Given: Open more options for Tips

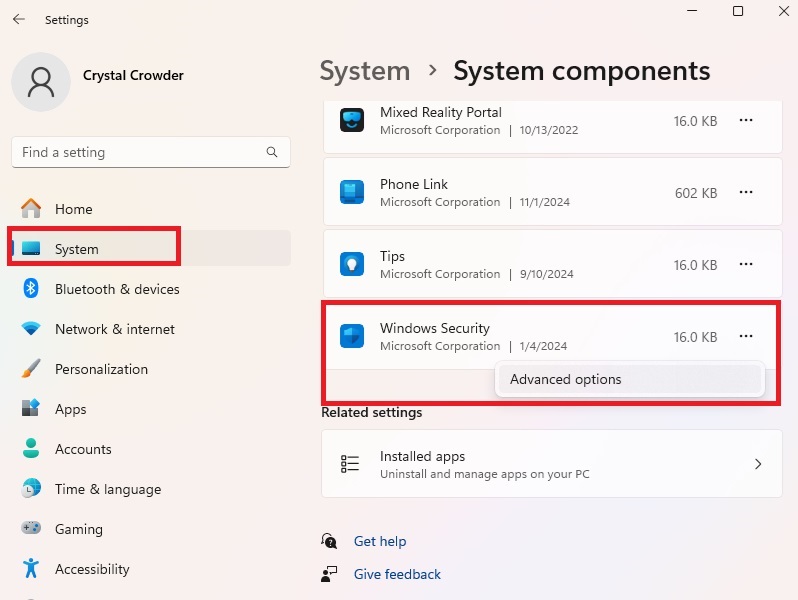Looking at the screenshot, I should pos(746,264).
